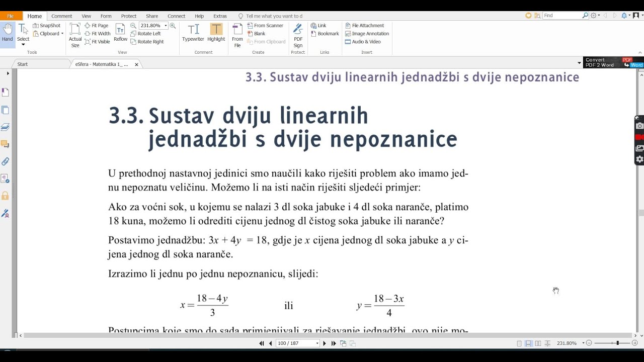The height and width of the screenshot is (362, 644).
Task: Select the Typewriter tool
Action: pos(193,33)
